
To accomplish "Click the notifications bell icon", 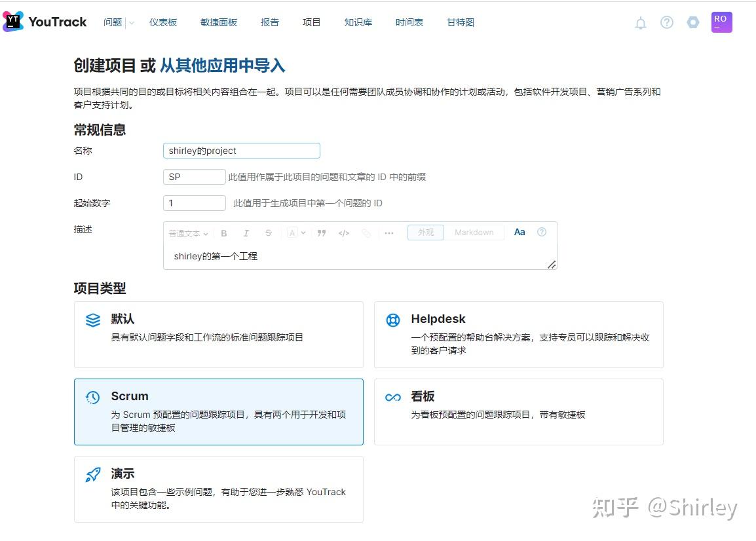I will [x=640, y=22].
